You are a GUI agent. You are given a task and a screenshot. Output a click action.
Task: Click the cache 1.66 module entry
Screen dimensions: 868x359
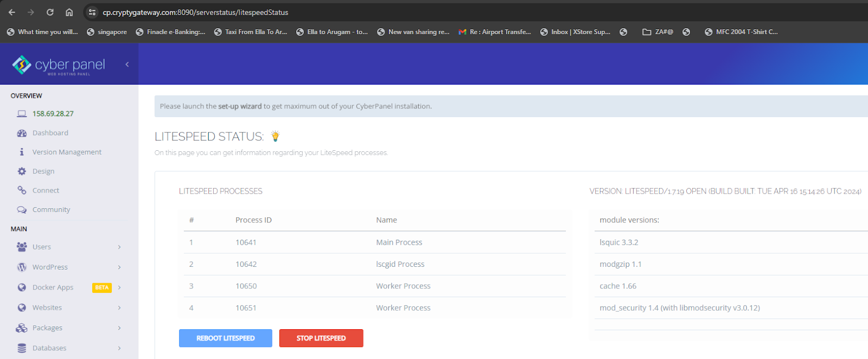click(x=618, y=286)
